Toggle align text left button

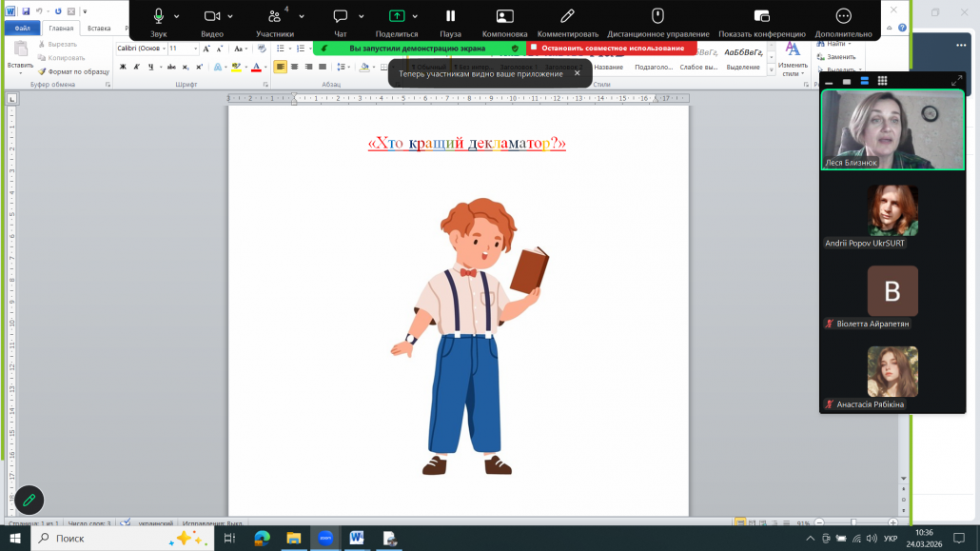280,67
